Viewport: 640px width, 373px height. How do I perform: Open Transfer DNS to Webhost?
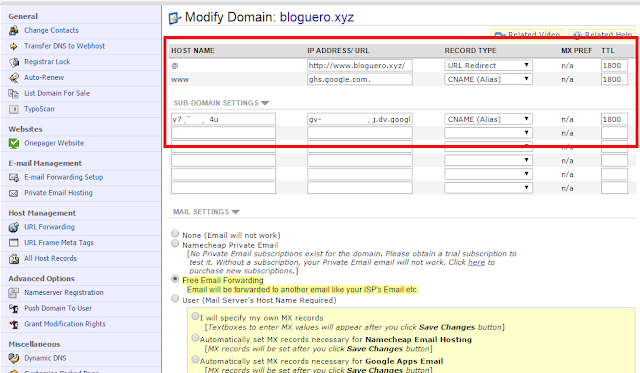[64, 46]
